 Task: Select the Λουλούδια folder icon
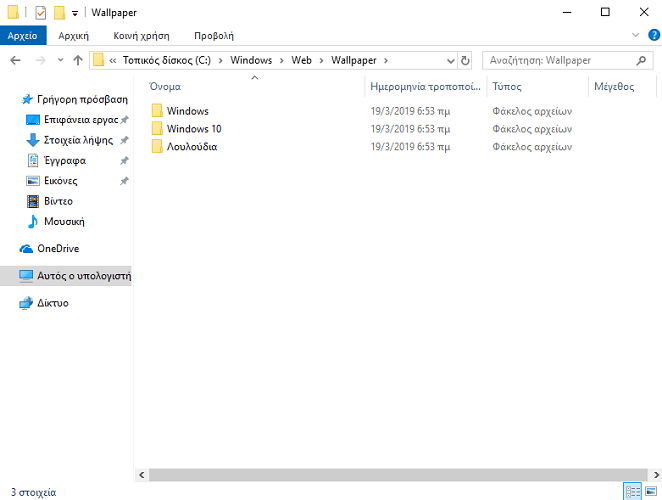coord(157,147)
